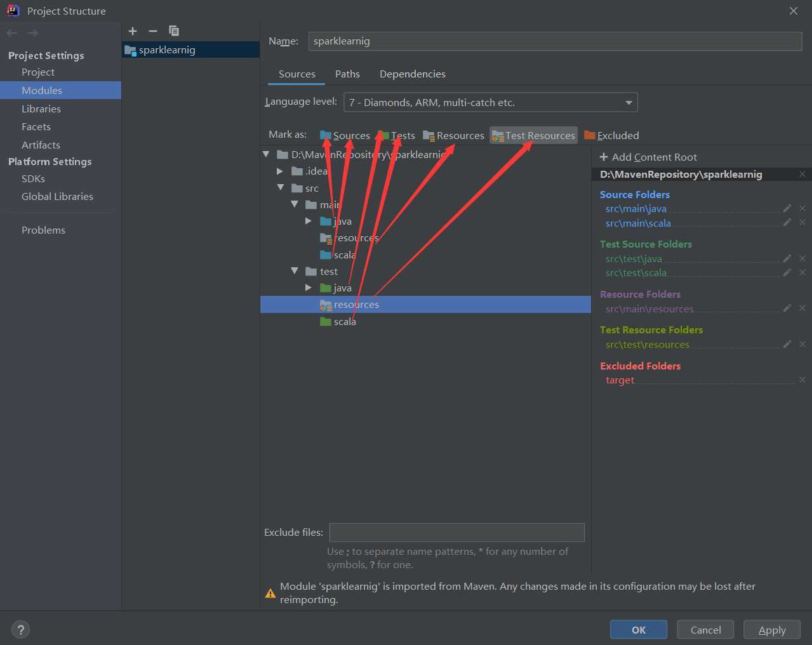This screenshot has height=645, width=812.
Task: Click the add module plus icon
Action: coord(133,30)
